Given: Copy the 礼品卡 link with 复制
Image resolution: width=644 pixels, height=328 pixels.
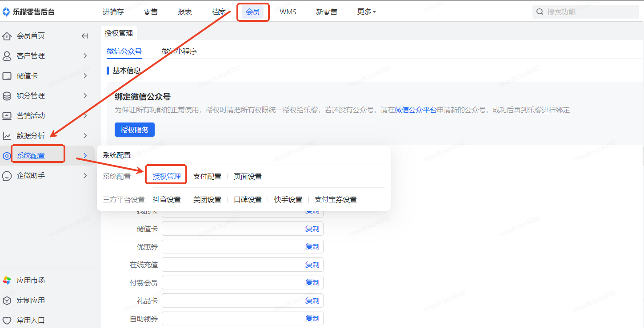Looking at the screenshot, I should point(312,300).
